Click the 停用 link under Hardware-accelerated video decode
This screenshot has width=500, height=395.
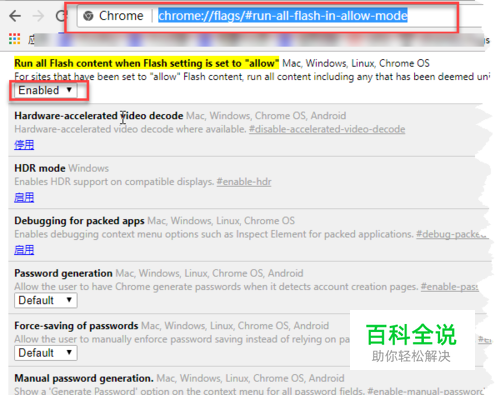point(24,145)
